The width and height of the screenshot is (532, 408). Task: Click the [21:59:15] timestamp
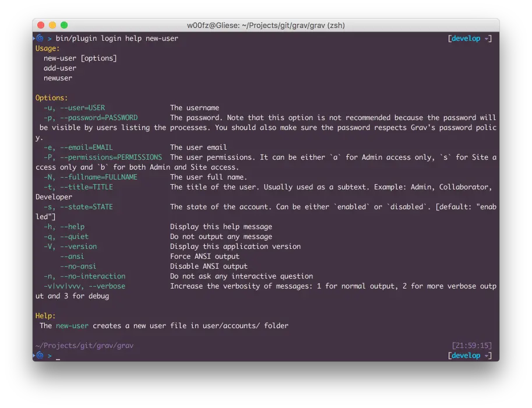click(471, 346)
